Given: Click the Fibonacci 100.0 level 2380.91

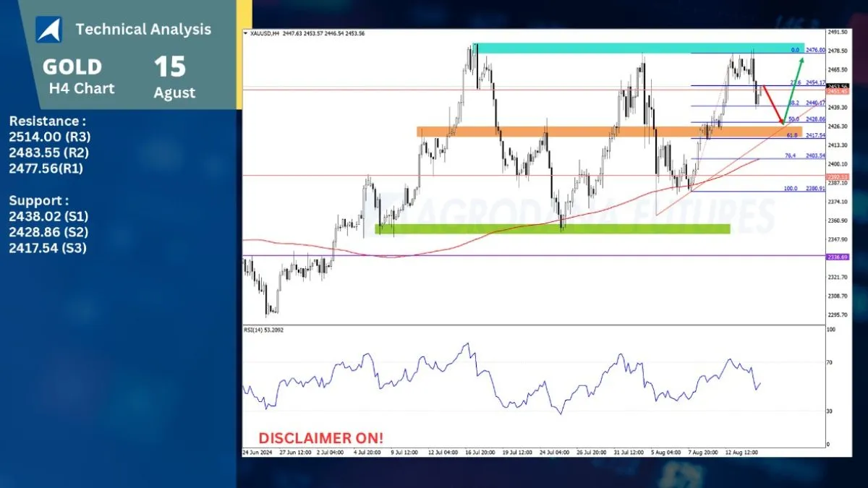Looking at the screenshot, I should (x=804, y=189).
